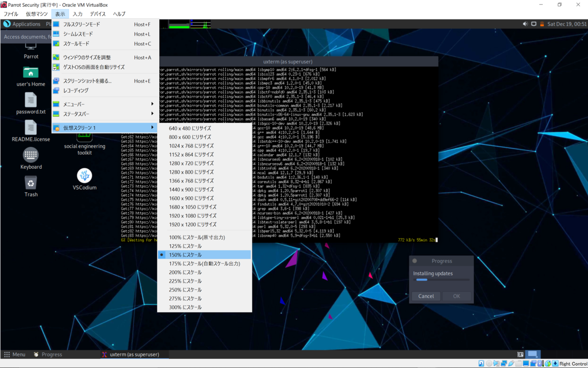Select スケールモード menu entry
This screenshot has width=588, height=368.
point(105,44)
